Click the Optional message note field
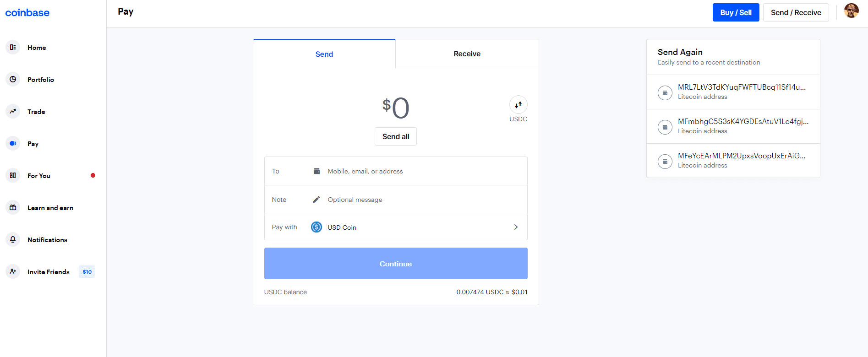This screenshot has width=868, height=357. [x=396, y=200]
